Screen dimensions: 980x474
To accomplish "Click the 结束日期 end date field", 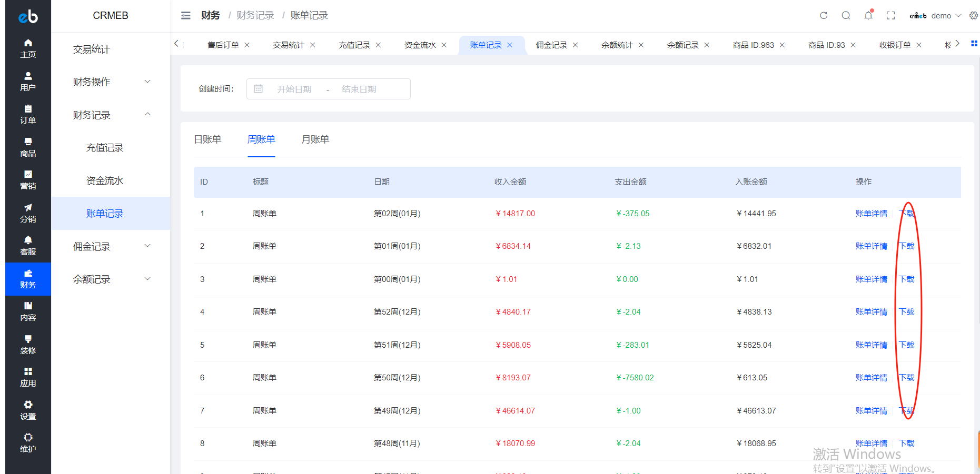I will tap(359, 89).
